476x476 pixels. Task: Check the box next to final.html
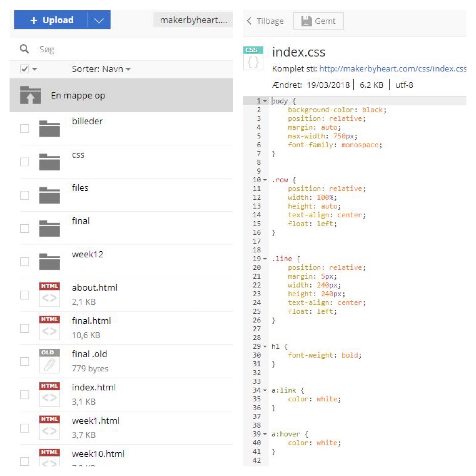pos(25,328)
